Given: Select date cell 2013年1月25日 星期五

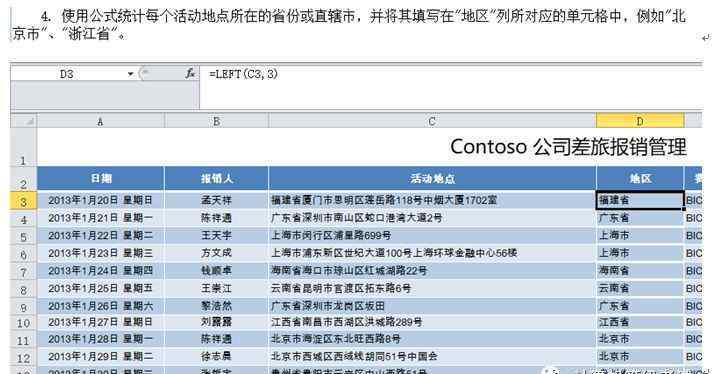Looking at the screenshot, I should pos(100,288).
